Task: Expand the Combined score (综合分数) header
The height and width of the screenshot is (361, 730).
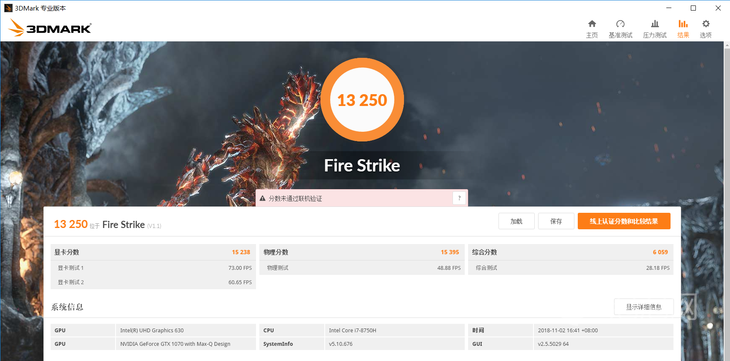Action: pyautogui.click(x=570, y=252)
